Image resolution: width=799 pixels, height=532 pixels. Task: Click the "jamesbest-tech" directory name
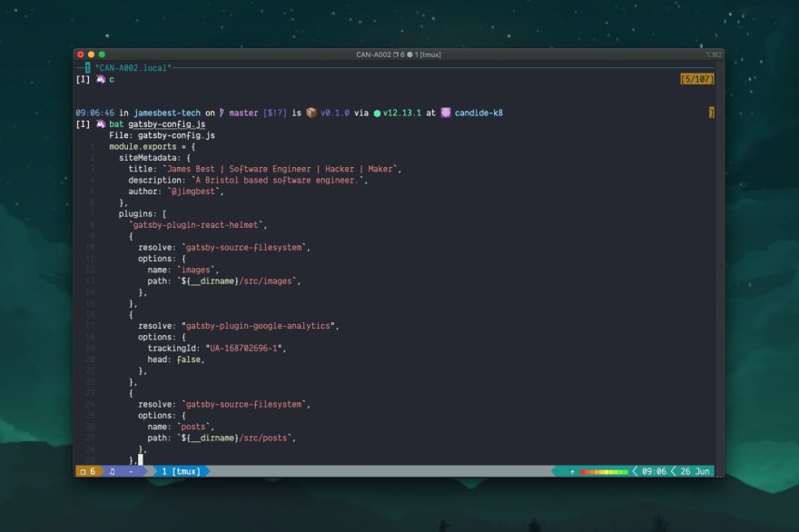point(167,113)
